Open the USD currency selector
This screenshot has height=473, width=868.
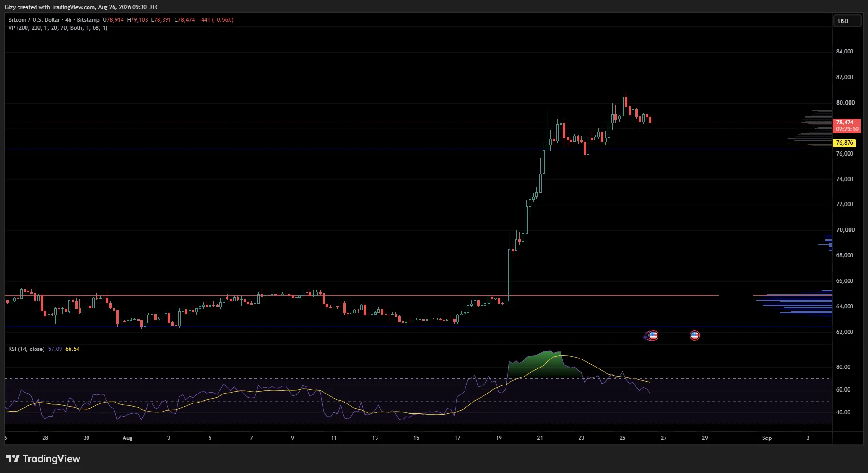pyautogui.click(x=847, y=21)
